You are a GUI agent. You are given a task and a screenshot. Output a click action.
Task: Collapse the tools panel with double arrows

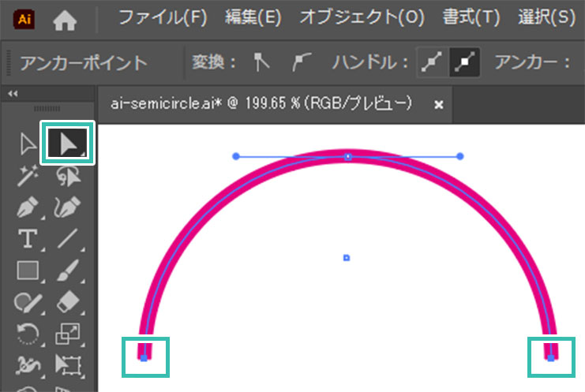click(12, 94)
